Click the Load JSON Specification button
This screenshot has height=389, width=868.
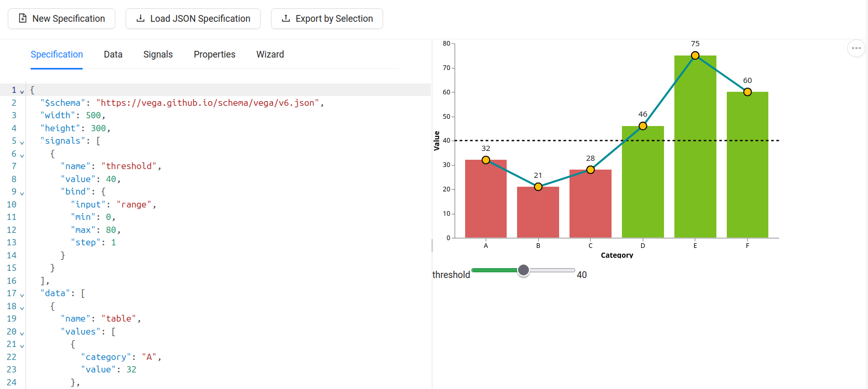point(193,19)
